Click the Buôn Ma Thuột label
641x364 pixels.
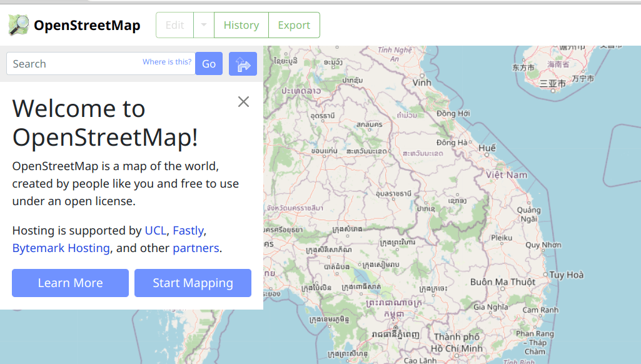pos(502,282)
